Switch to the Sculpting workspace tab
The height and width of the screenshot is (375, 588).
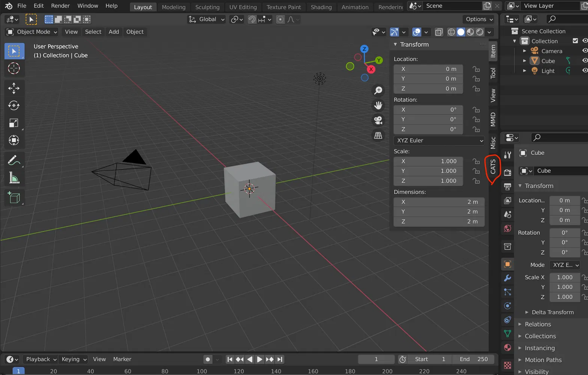pos(207,7)
